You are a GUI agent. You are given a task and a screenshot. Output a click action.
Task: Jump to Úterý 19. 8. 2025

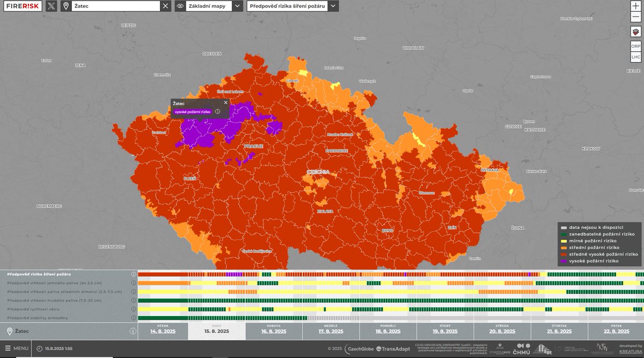(445, 331)
